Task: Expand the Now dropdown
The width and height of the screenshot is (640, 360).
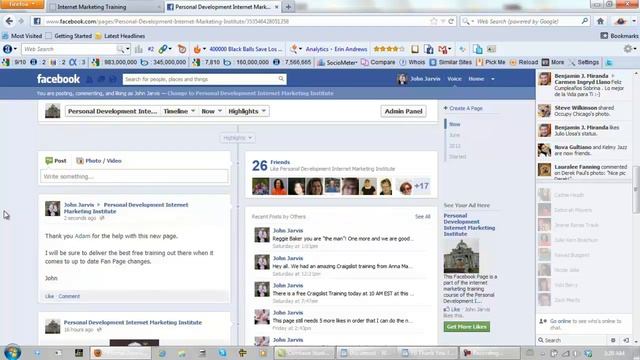Action: [x=211, y=111]
